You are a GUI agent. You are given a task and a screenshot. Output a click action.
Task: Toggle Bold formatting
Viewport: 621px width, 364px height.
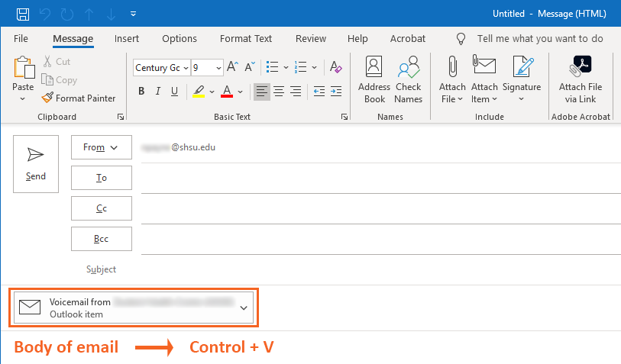(x=141, y=92)
